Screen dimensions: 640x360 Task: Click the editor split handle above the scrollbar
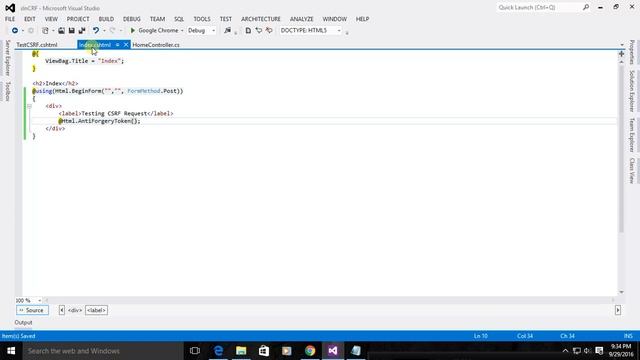point(621,54)
